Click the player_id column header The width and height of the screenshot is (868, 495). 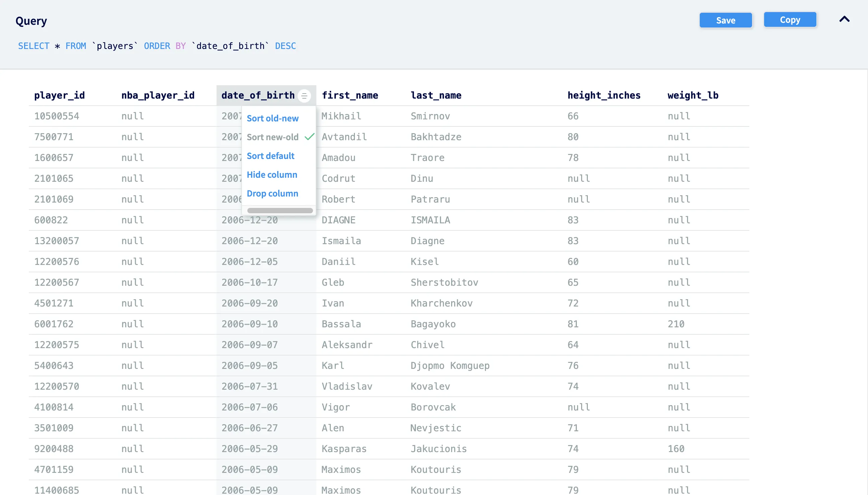pyautogui.click(x=59, y=96)
